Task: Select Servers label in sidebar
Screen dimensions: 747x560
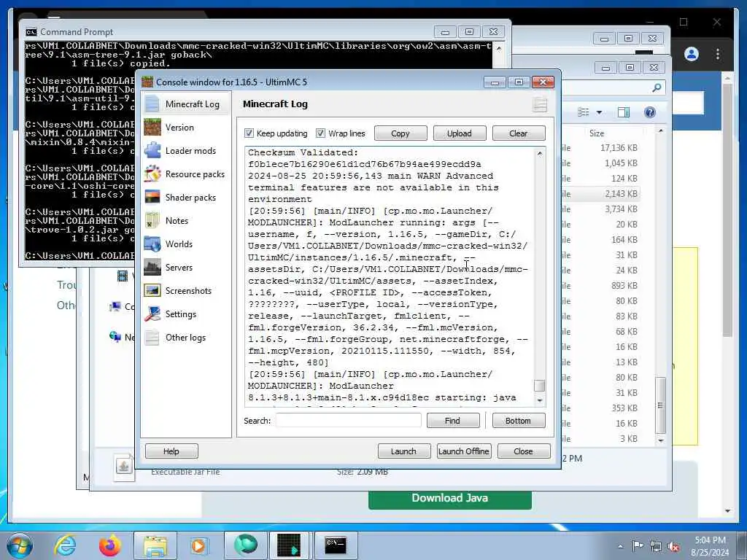Action: point(179,267)
